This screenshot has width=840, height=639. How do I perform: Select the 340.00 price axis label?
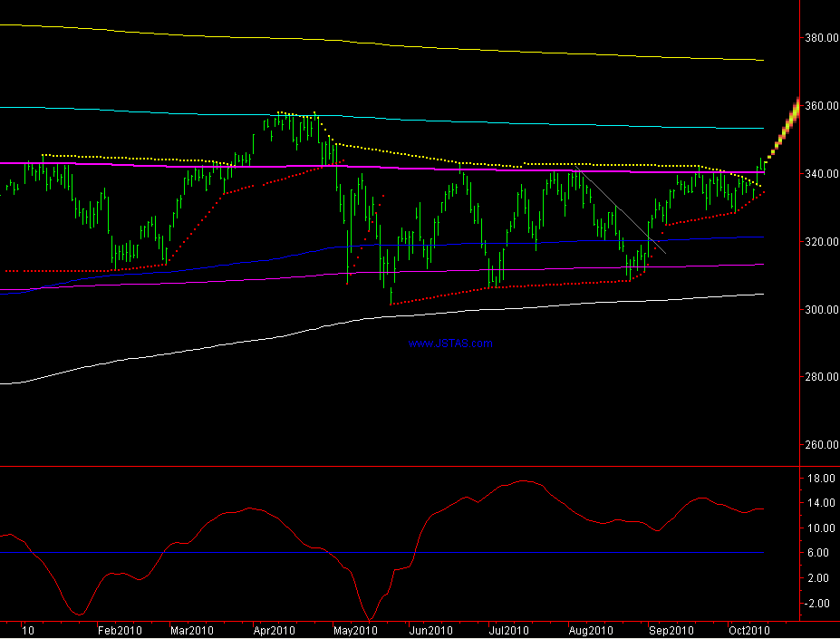pos(819,174)
